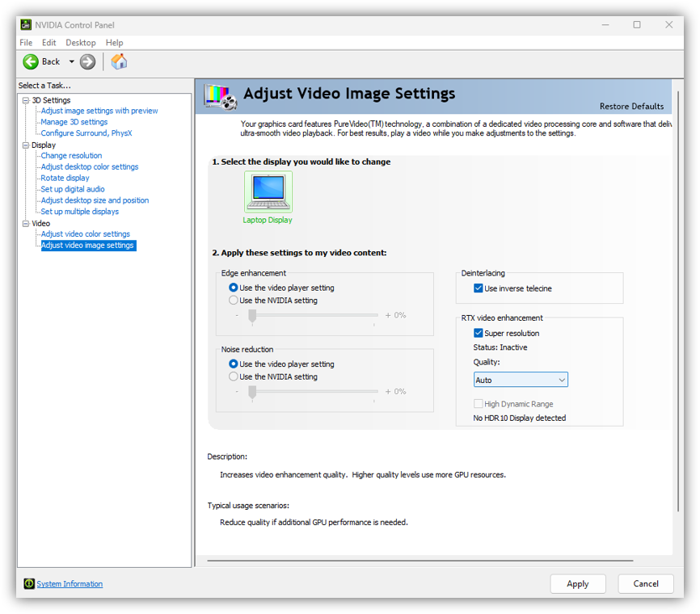Toggle Use inverse telecine checkbox

pos(479,288)
